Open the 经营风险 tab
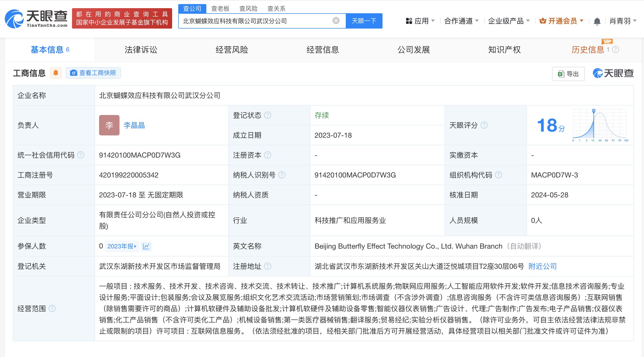This screenshot has height=357, width=644. point(232,50)
